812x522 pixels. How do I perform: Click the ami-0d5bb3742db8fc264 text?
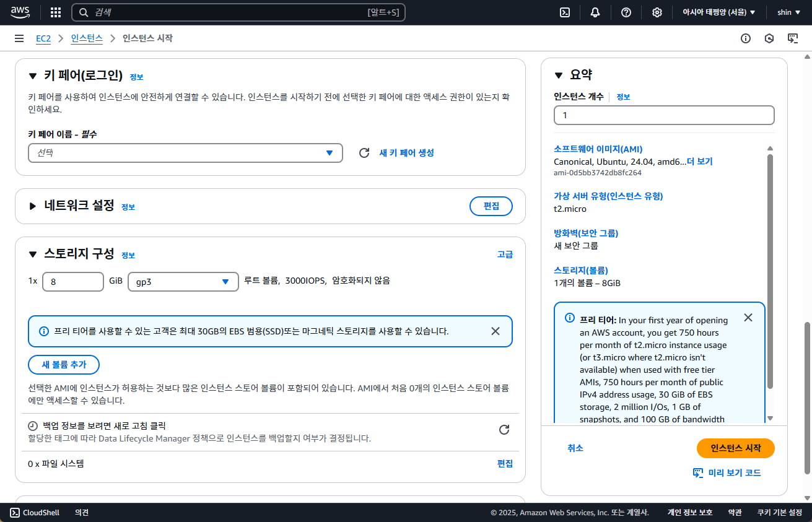click(598, 173)
